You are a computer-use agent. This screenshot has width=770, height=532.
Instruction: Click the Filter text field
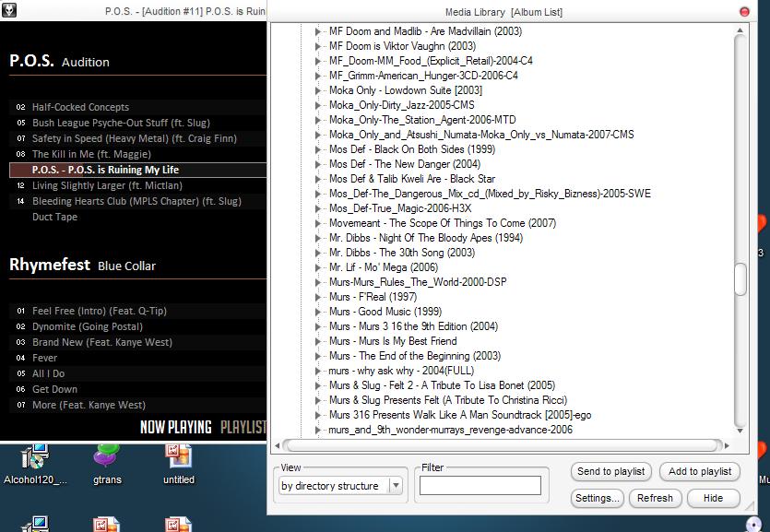480,485
